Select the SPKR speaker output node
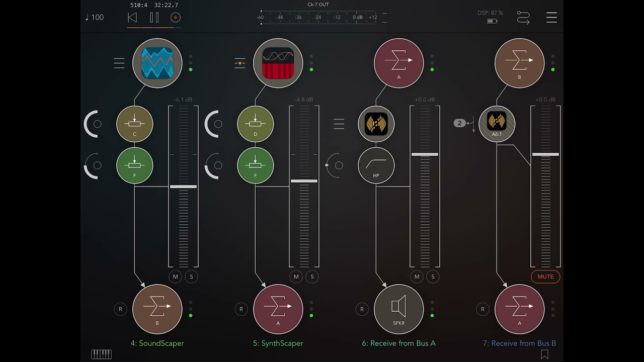The width and height of the screenshot is (644, 362). (x=399, y=309)
